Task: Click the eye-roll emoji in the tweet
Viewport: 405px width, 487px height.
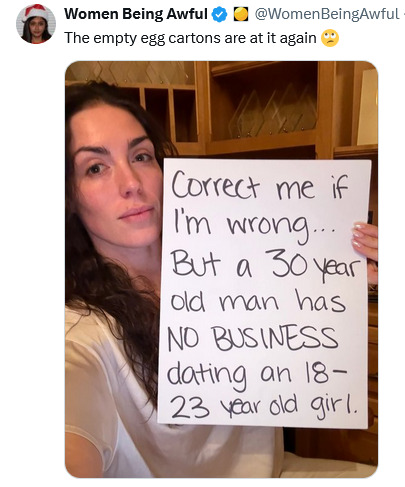Action: point(330,38)
